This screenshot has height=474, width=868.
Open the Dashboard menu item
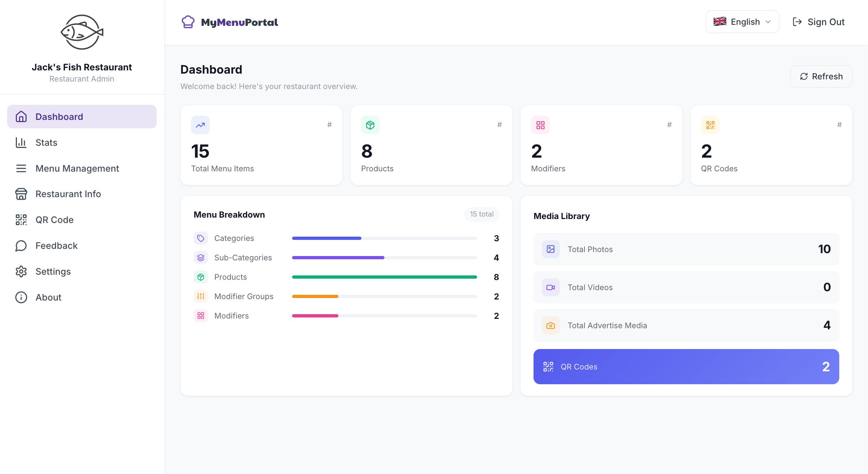click(x=82, y=116)
